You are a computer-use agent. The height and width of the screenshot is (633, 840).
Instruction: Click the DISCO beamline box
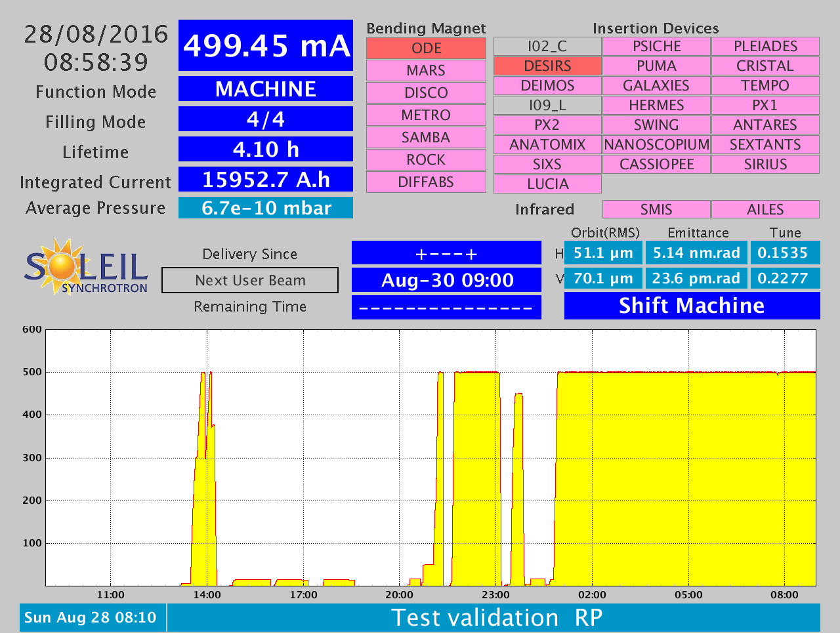point(426,93)
